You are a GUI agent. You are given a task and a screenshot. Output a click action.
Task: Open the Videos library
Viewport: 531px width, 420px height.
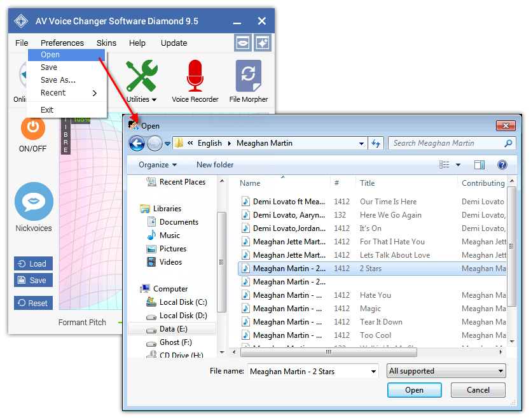coord(164,262)
